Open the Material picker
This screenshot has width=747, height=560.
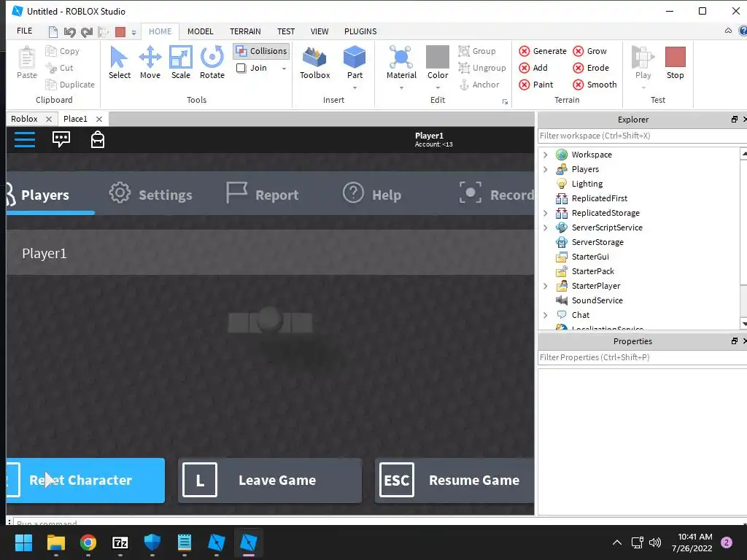pos(401,63)
